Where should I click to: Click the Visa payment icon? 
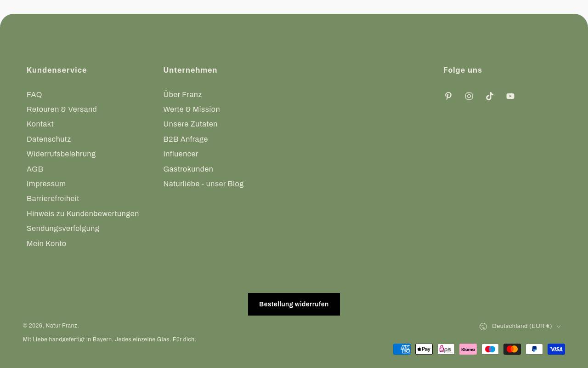click(556, 349)
